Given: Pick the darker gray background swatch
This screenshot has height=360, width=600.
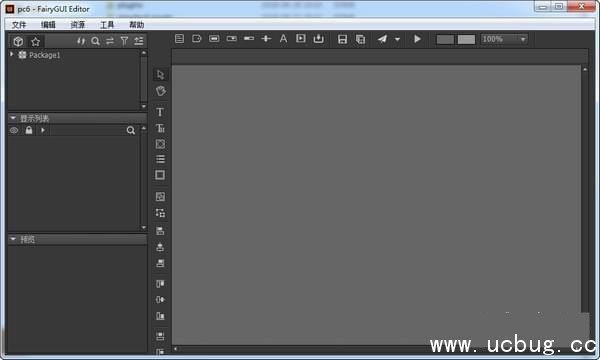Looking at the screenshot, I should pos(445,39).
